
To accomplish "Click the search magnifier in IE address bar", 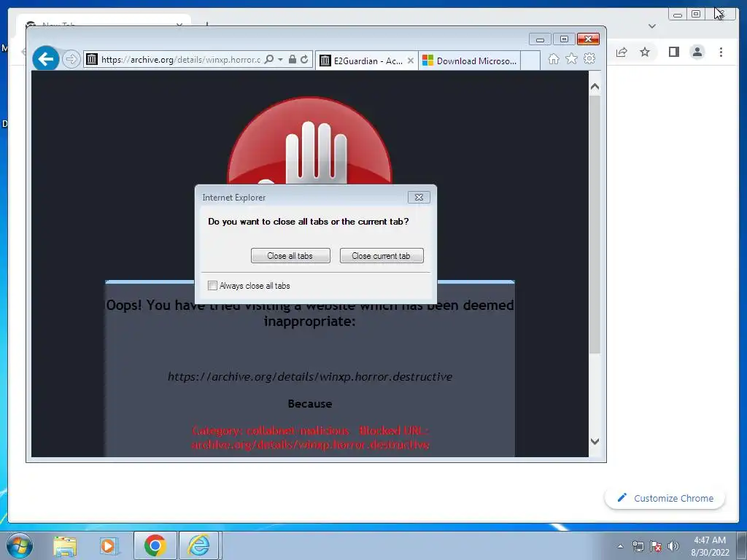I will (269, 60).
